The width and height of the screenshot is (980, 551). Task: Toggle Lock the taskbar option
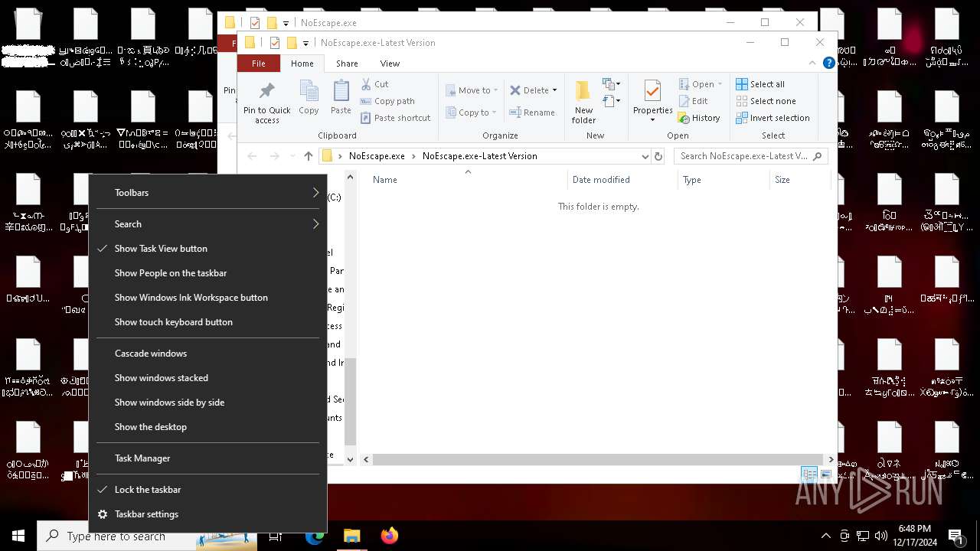pos(208,490)
